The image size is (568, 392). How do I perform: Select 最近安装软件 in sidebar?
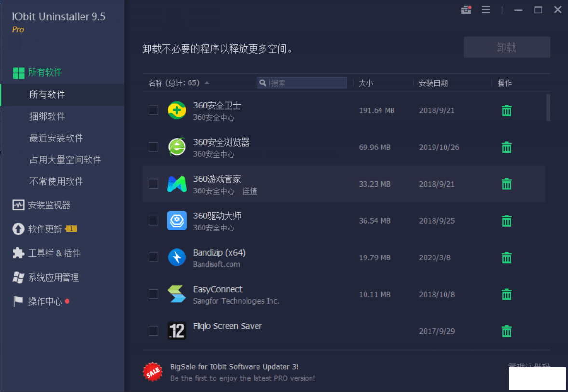click(x=56, y=138)
